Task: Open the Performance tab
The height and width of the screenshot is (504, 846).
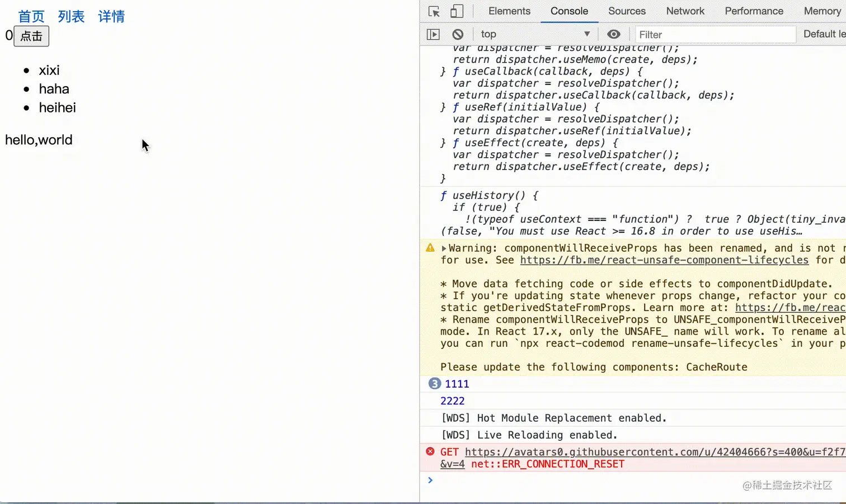Action: point(754,11)
